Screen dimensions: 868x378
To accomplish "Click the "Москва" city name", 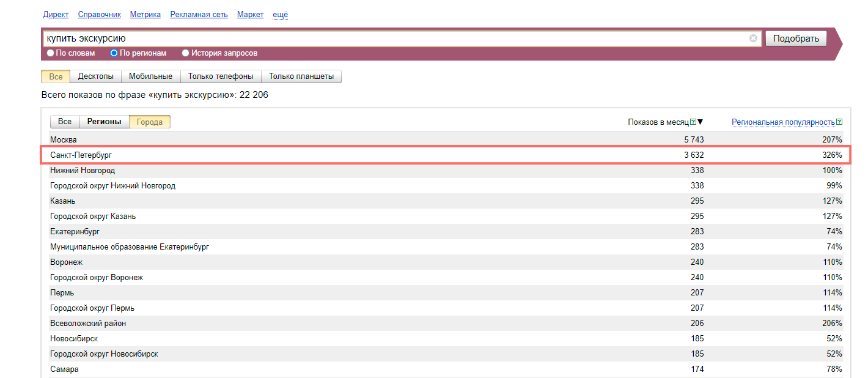I will [64, 140].
